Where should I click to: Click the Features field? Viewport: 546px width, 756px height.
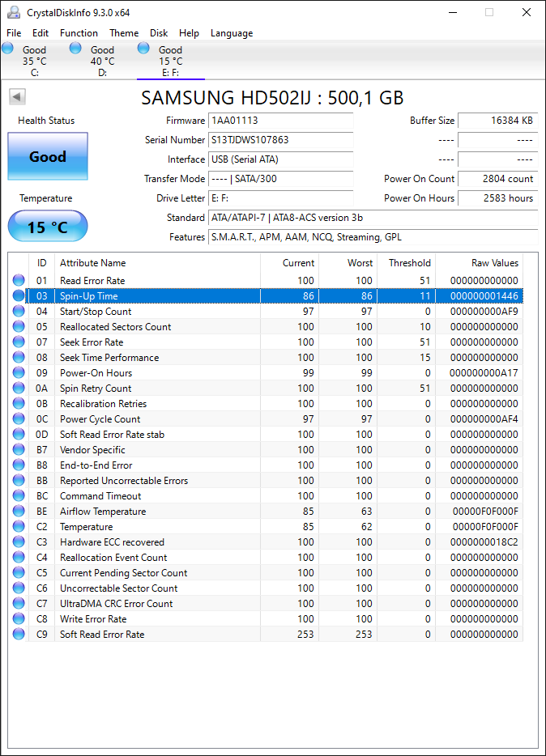(373, 237)
